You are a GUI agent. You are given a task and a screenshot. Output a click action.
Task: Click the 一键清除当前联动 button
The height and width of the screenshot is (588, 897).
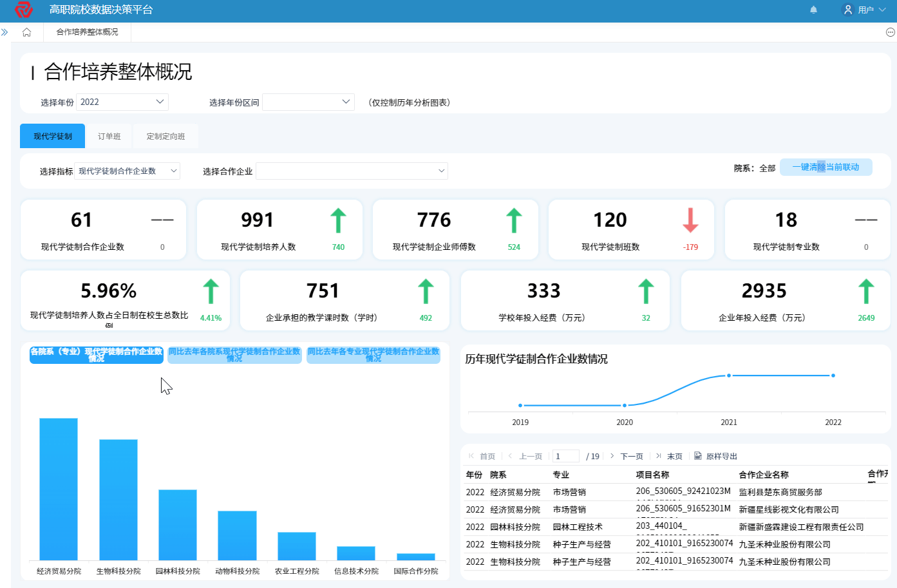tap(826, 167)
